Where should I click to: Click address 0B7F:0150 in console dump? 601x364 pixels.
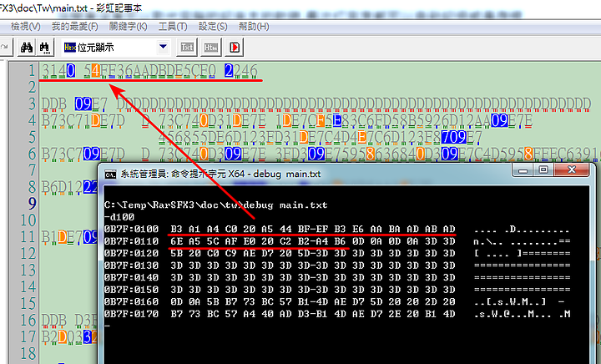point(132,290)
